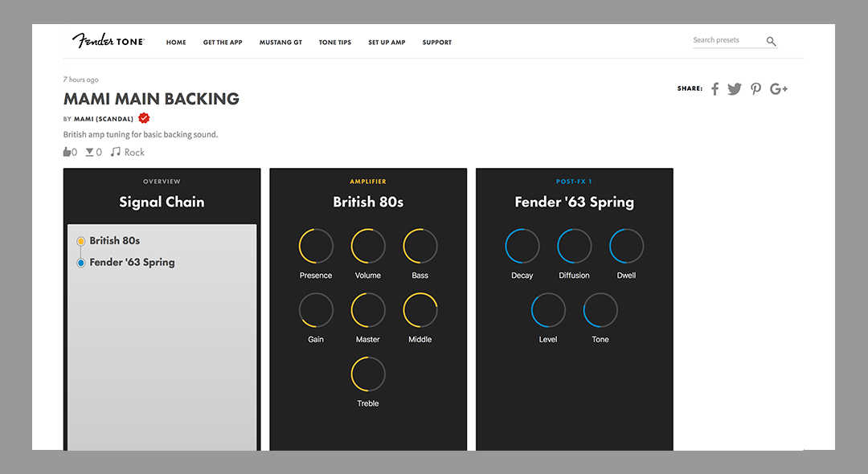Click the MAMI MAIN BACKING title
Viewport: 868px width, 474px height.
(x=151, y=99)
